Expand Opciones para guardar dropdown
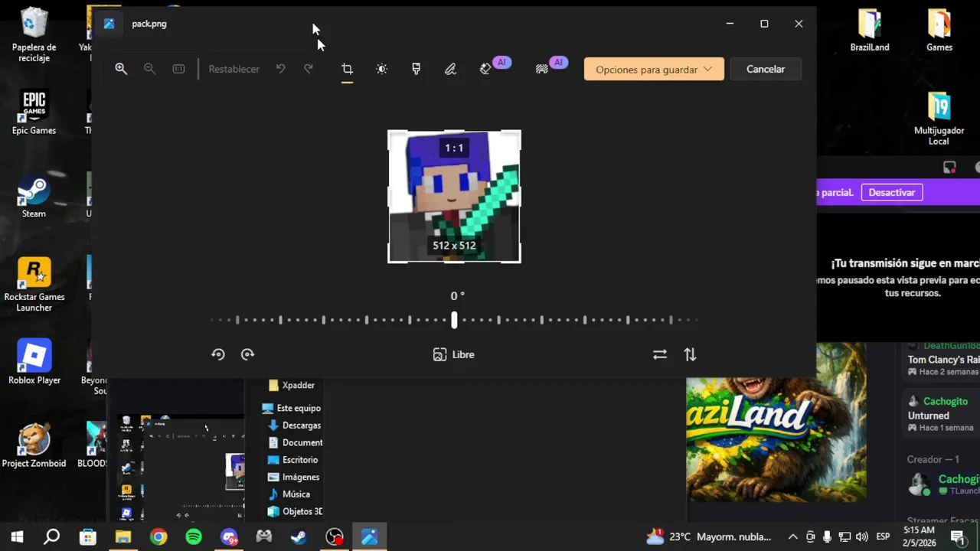This screenshot has height=551, width=980. [654, 69]
